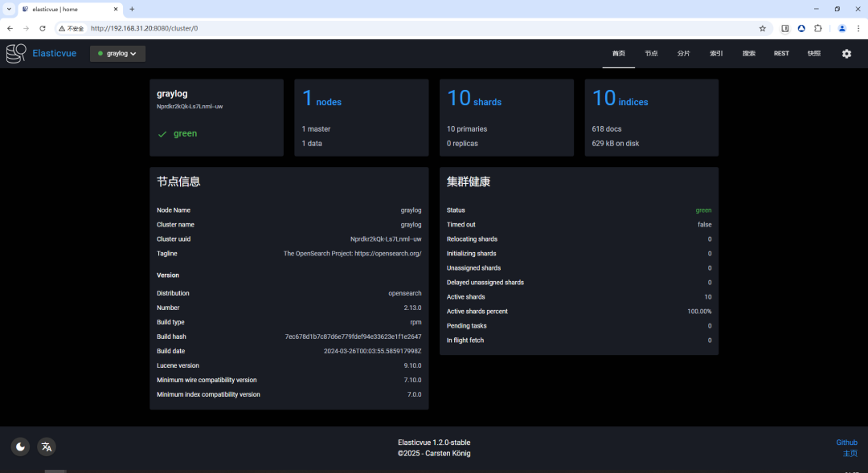Click the 100.00% active shards percent

[699, 311]
